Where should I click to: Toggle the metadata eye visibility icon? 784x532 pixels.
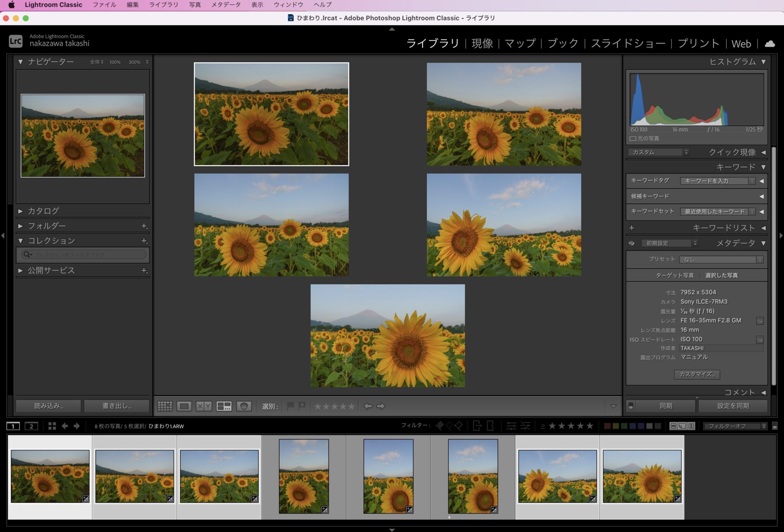pos(632,243)
